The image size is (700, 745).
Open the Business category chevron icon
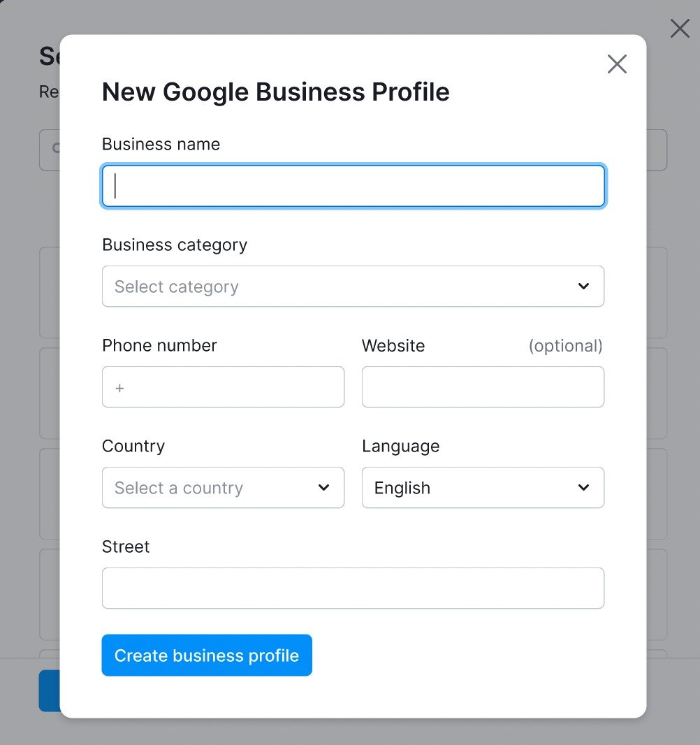584,287
